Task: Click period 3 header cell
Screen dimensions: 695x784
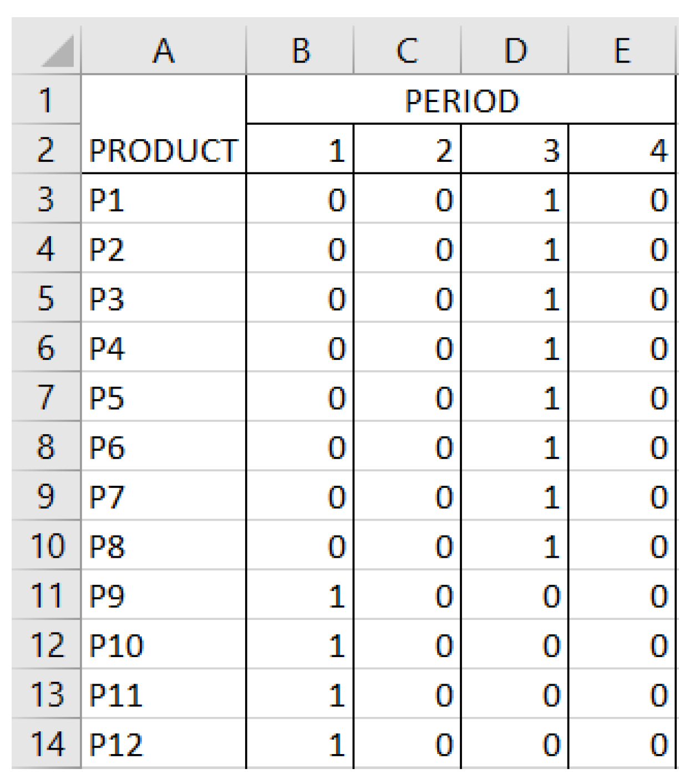Action: point(515,150)
